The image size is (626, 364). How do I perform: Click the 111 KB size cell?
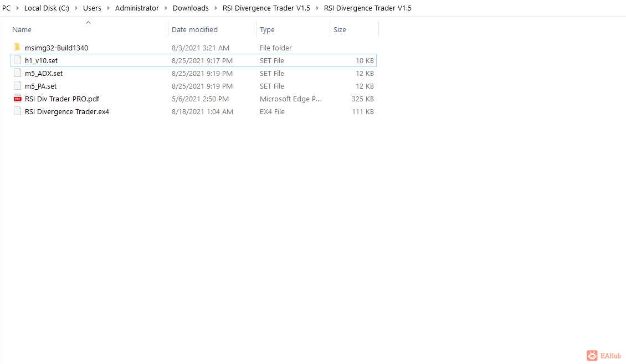(362, 112)
